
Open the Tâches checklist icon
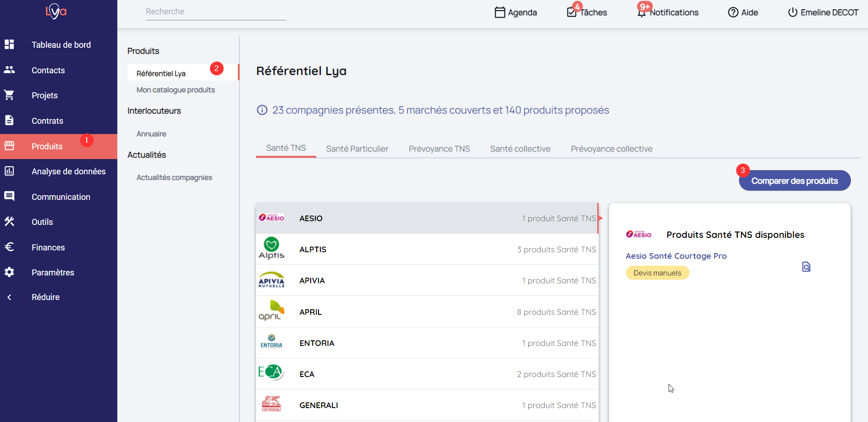click(x=572, y=13)
